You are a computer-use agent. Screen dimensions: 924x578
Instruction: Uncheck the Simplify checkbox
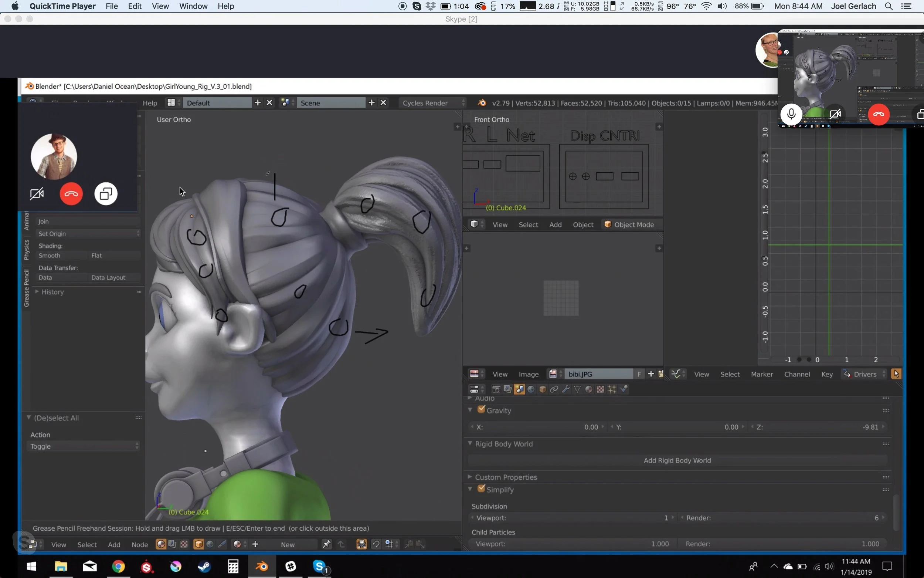pos(481,489)
